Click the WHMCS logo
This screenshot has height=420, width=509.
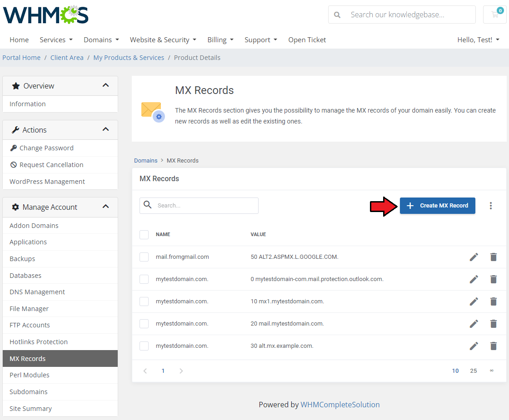tap(46, 15)
